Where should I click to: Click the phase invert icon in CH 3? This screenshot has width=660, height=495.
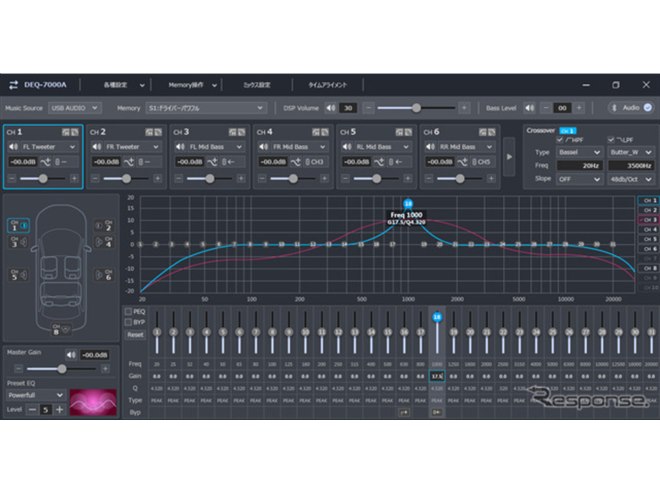pyautogui.click(x=212, y=162)
